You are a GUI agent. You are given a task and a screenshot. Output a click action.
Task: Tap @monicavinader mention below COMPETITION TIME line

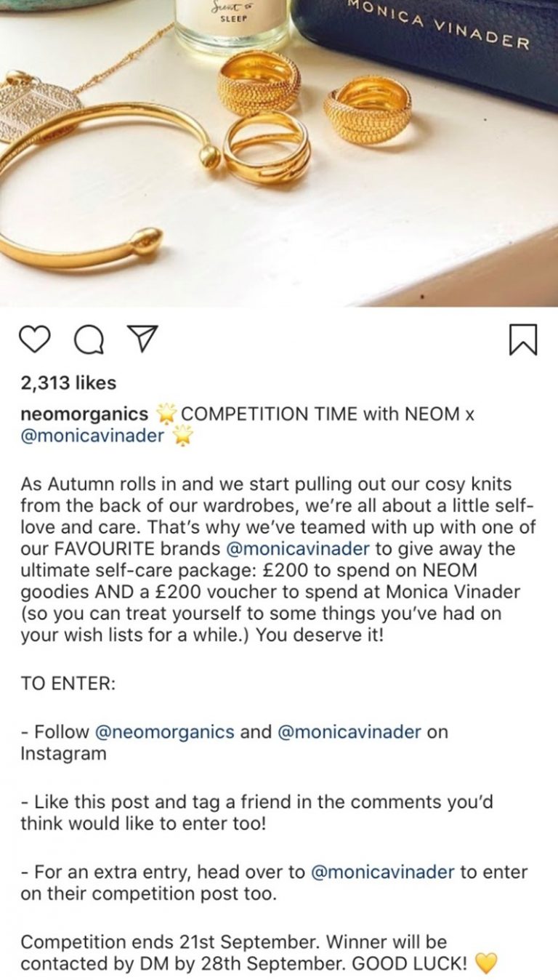[x=93, y=437]
